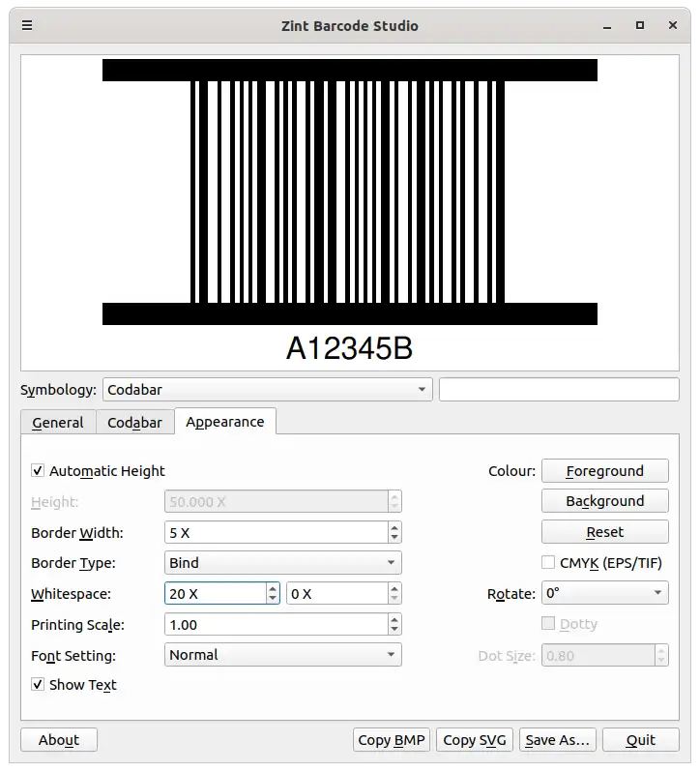Increase Border Width with the up arrow
This screenshot has height=772, width=700.
394,527
